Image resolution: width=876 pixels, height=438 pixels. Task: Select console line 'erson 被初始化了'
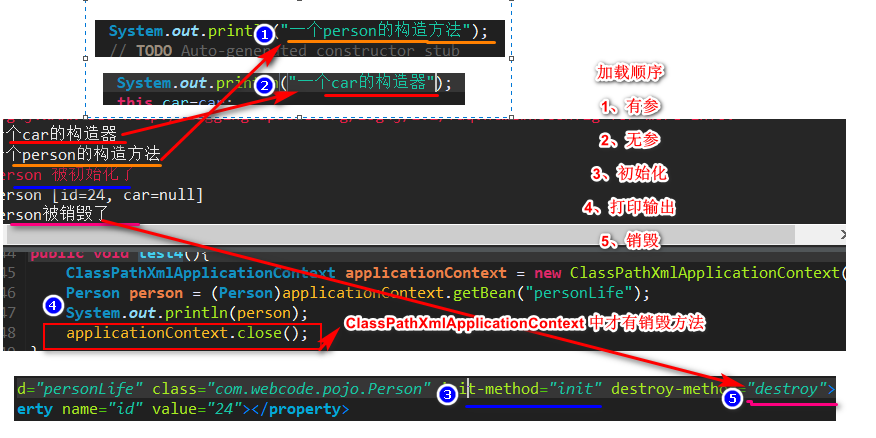[66, 174]
